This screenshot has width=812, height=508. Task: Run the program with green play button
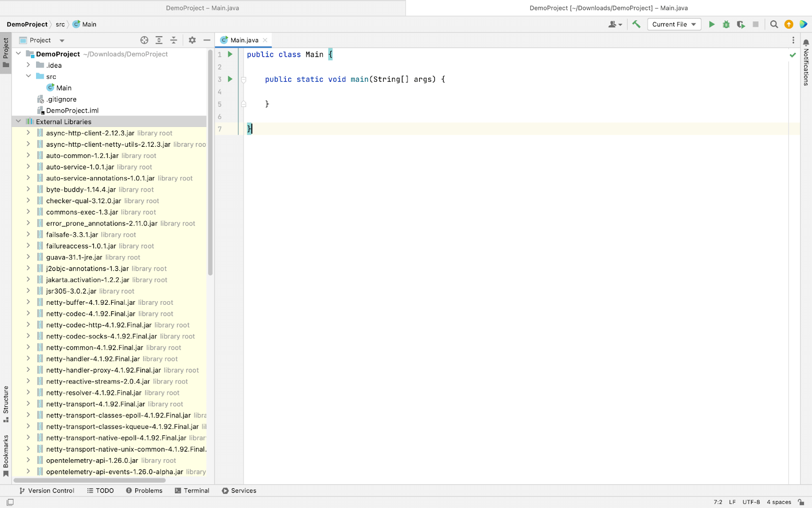[x=712, y=24]
